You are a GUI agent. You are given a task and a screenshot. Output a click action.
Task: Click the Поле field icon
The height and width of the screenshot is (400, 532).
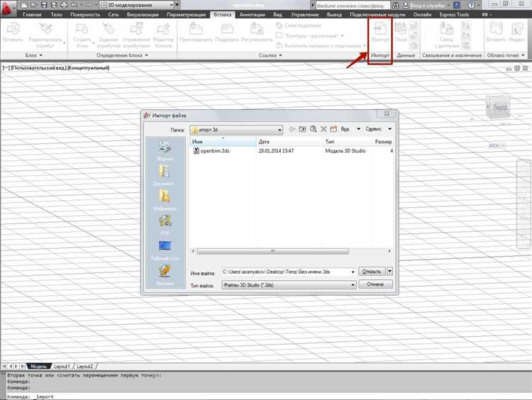pyautogui.click(x=401, y=31)
